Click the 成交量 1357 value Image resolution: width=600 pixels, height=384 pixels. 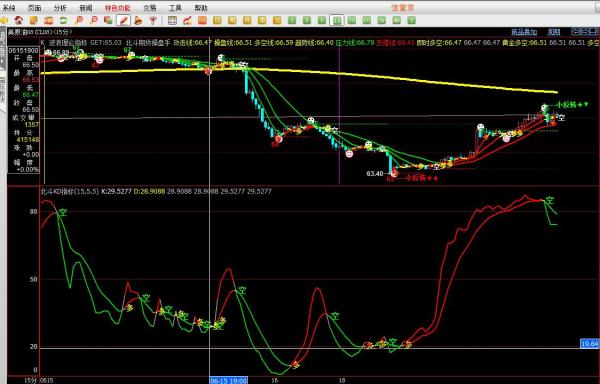31,125
